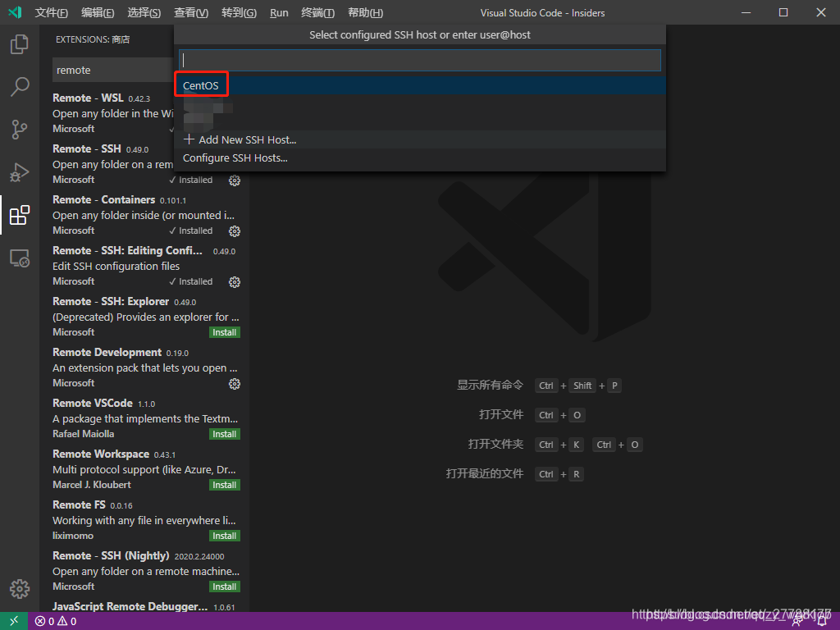The image size is (840, 630).
Task: Open the Manage gear in activity bar
Action: point(20,589)
